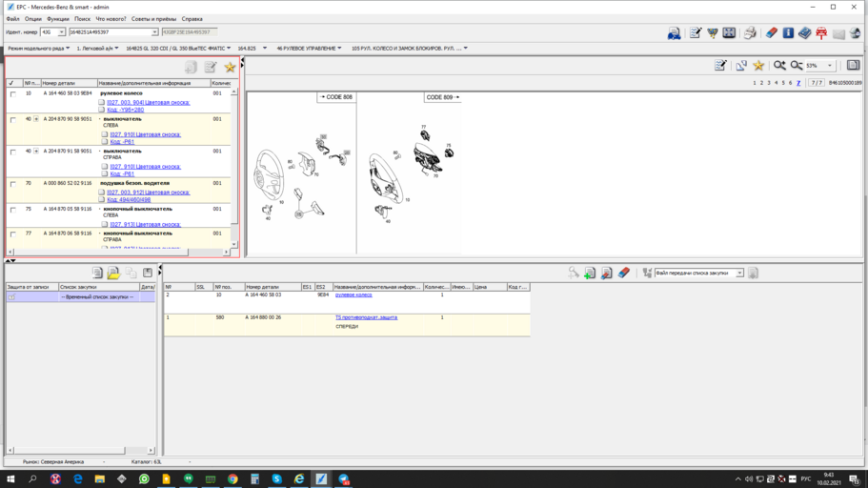The width and height of the screenshot is (868, 488).
Task: Click the Windows Start button
Action: coord(10,479)
